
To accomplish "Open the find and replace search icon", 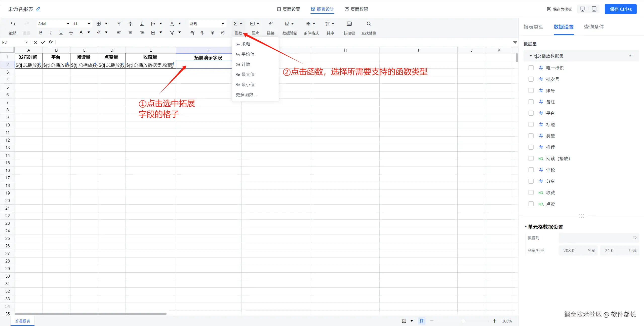I will click(369, 24).
